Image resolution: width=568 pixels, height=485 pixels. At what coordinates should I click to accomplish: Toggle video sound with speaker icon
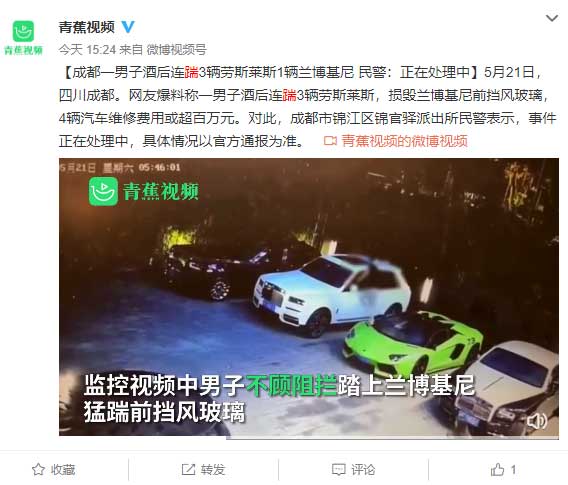coord(537,421)
